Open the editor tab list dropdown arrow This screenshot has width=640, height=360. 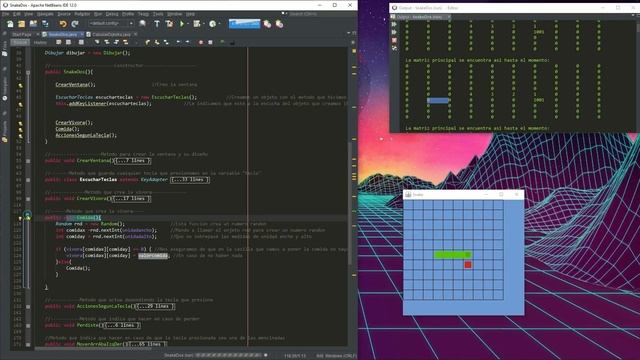tap(349, 33)
